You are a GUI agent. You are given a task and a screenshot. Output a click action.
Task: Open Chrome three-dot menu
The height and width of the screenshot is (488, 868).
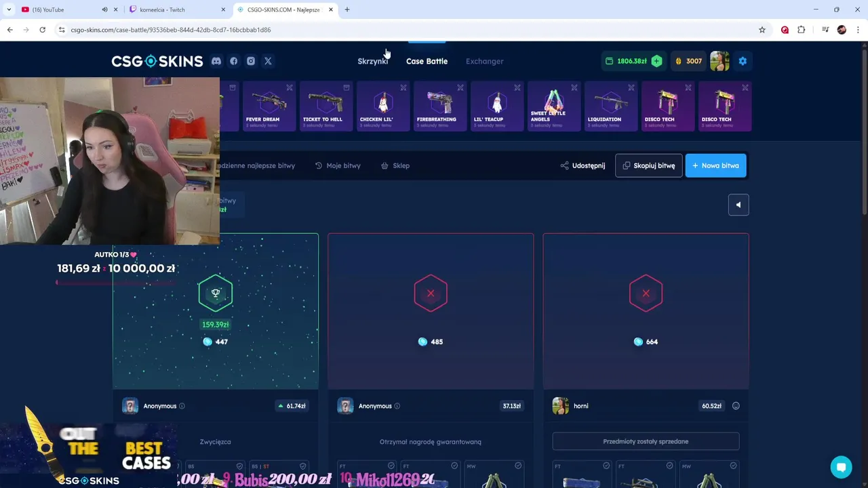[x=858, y=30]
